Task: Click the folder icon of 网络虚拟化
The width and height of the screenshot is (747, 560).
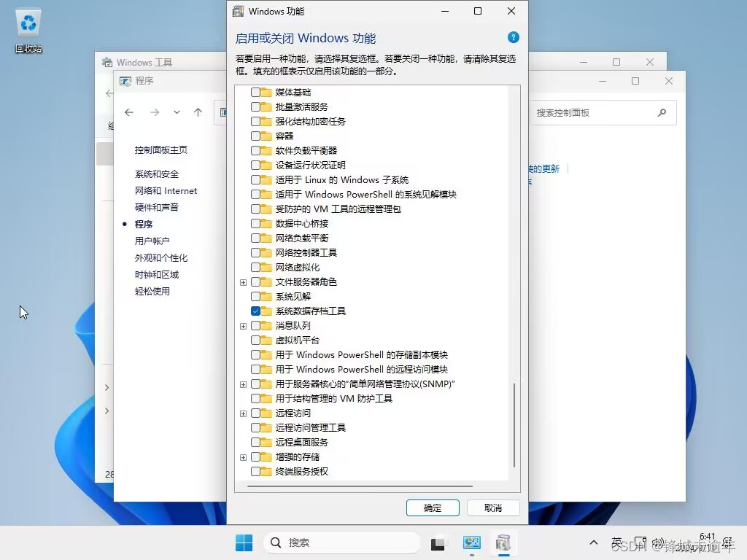Action: (x=266, y=267)
